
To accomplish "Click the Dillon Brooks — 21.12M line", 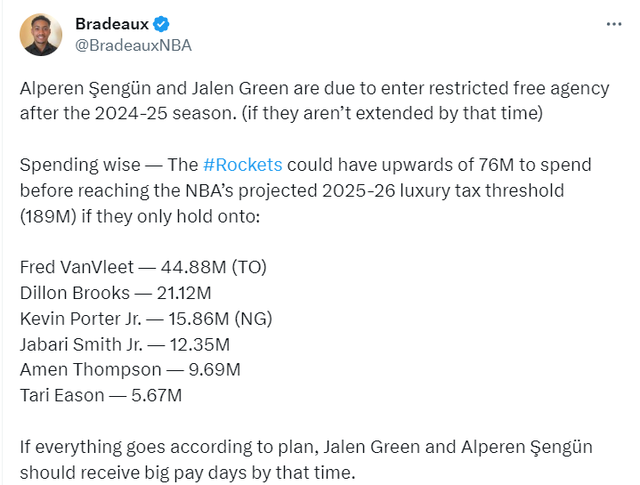I will pyautogui.click(x=116, y=293).
